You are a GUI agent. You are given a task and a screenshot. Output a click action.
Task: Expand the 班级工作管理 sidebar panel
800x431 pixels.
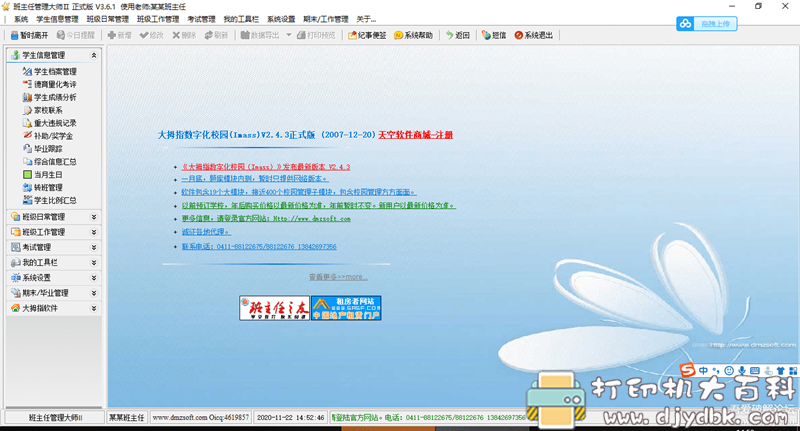point(94,232)
